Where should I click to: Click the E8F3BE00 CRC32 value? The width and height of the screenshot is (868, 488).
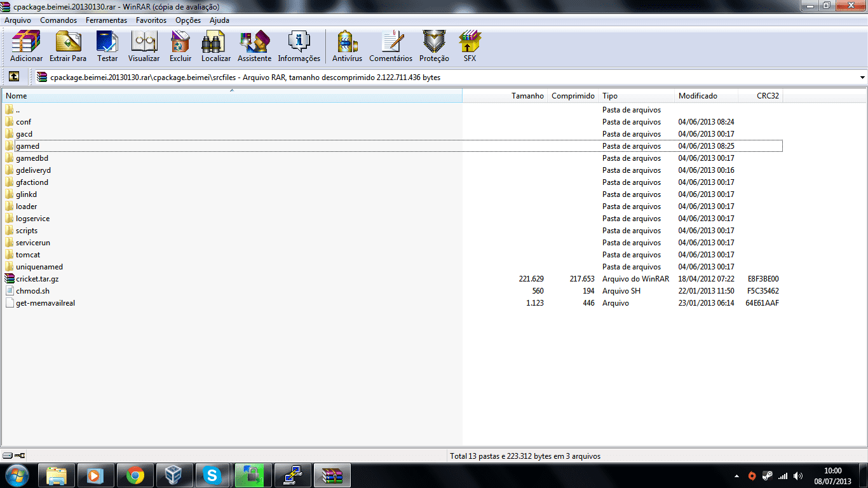click(x=763, y=279)
